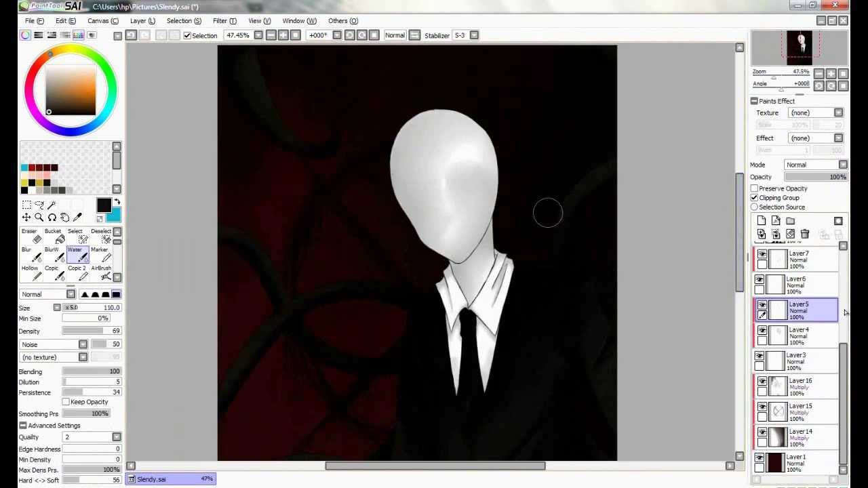Enable Preserve Opacity checkbox

754,188
